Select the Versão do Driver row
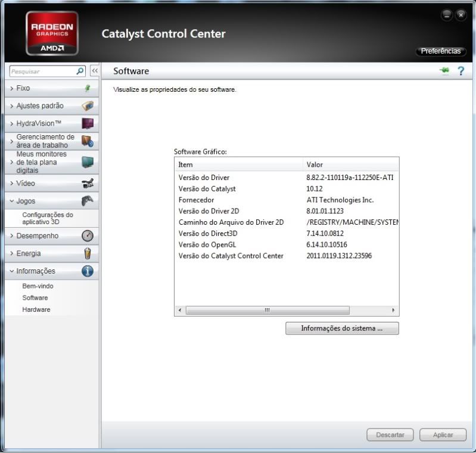This screenshot has width=476, height=453. pyautogui.click(x=287, y=178)
